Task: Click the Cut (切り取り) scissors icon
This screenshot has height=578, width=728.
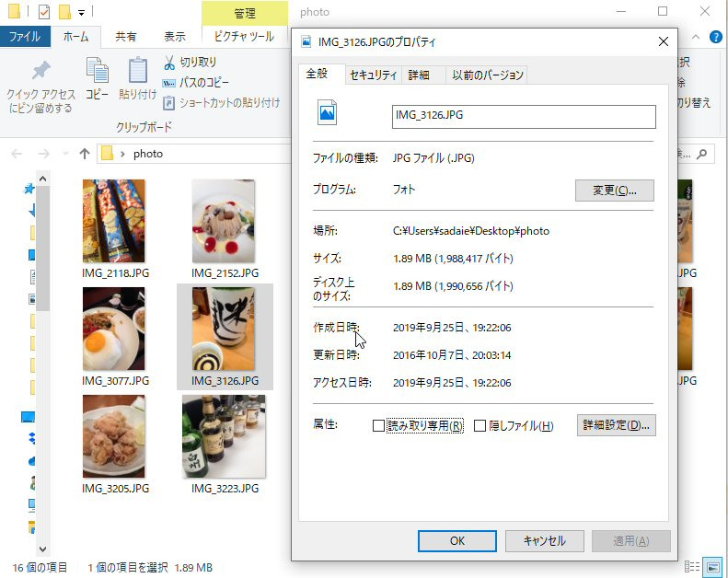Action: [x=169, y=63]
